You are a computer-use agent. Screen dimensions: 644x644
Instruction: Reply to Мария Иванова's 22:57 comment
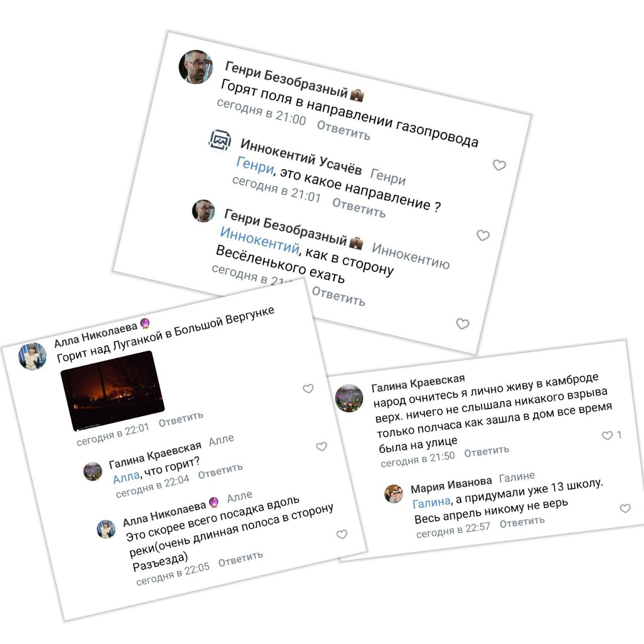click(522, 522)
